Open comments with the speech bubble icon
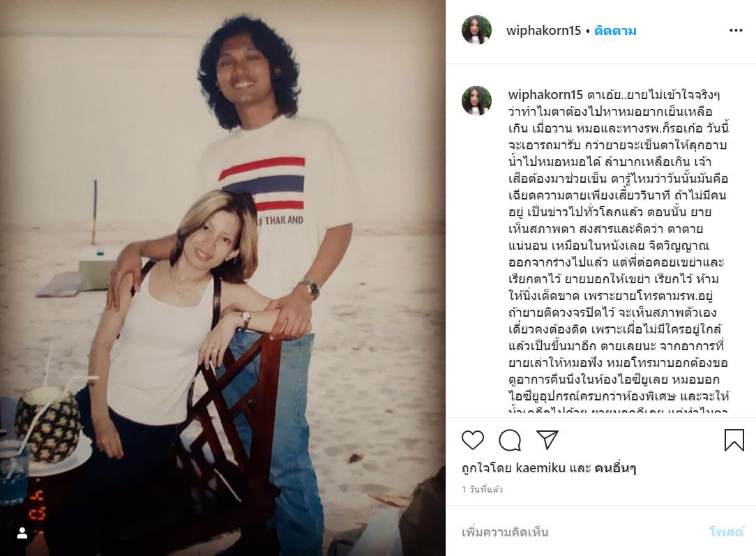756x556 pixels. tap(510, 440)
